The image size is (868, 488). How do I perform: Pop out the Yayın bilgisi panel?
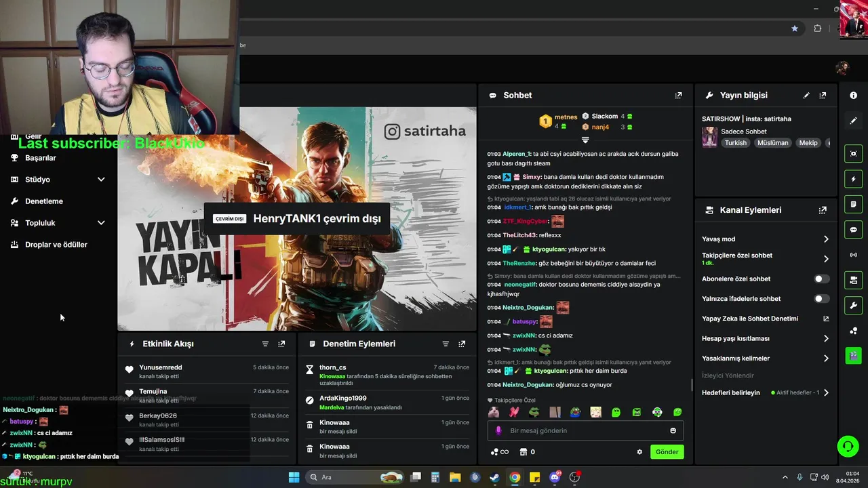click(823, 96)
